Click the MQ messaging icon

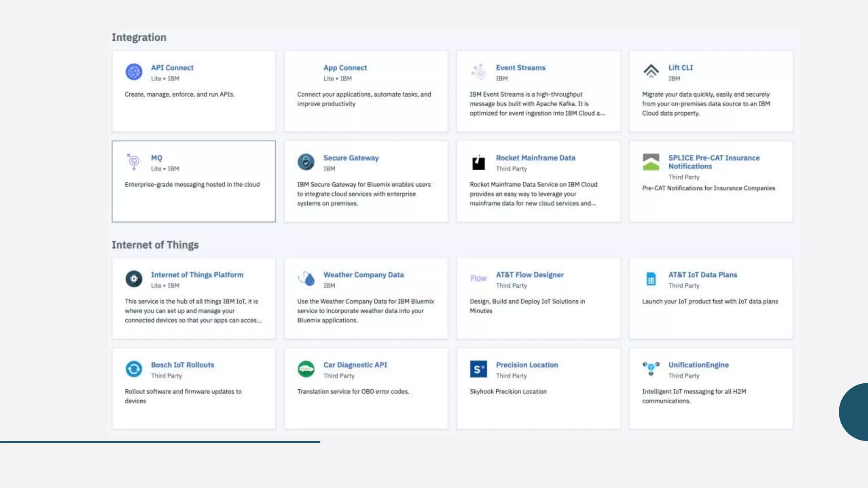click(134, 162)
